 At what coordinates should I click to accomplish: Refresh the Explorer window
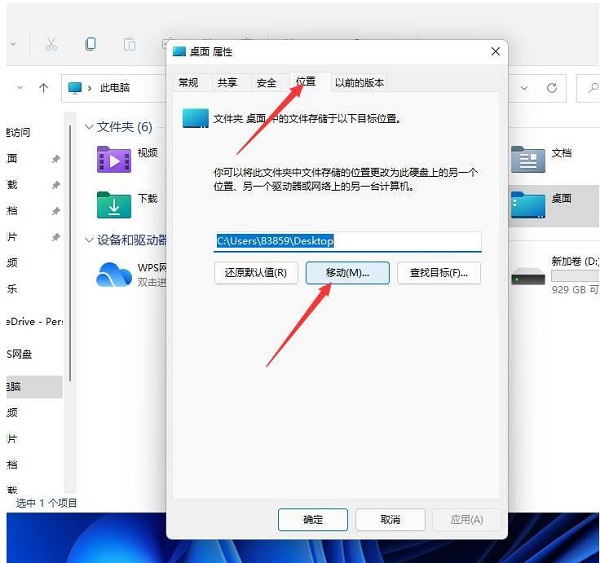(x=551, y=88)
